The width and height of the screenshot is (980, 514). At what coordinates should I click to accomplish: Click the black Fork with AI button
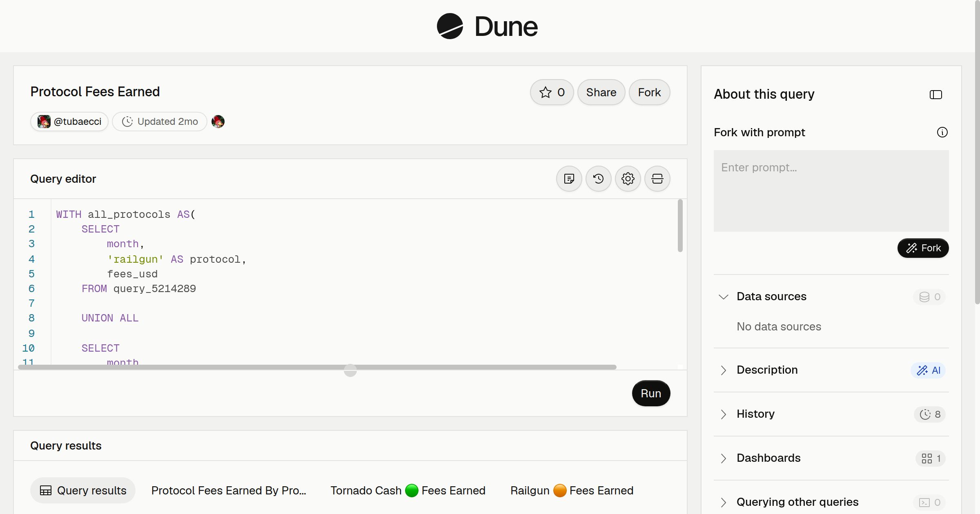click(x=923, y=248)
